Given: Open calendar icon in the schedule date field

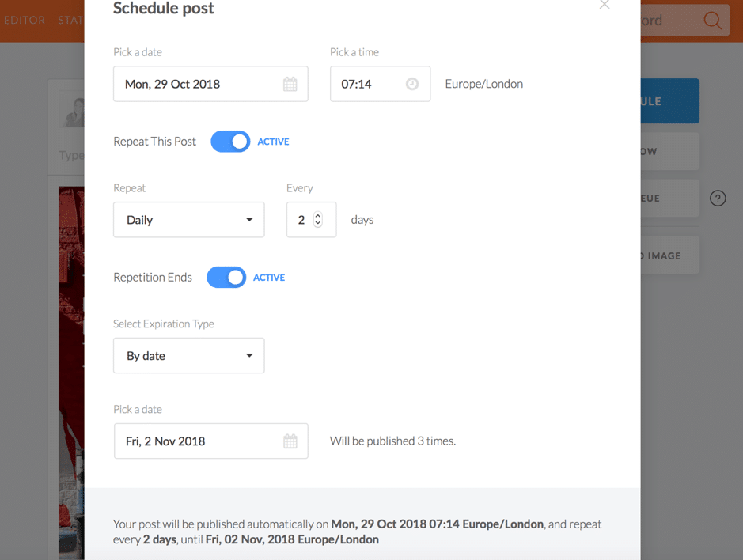Looking at the screenshot, I should [290, 85].
